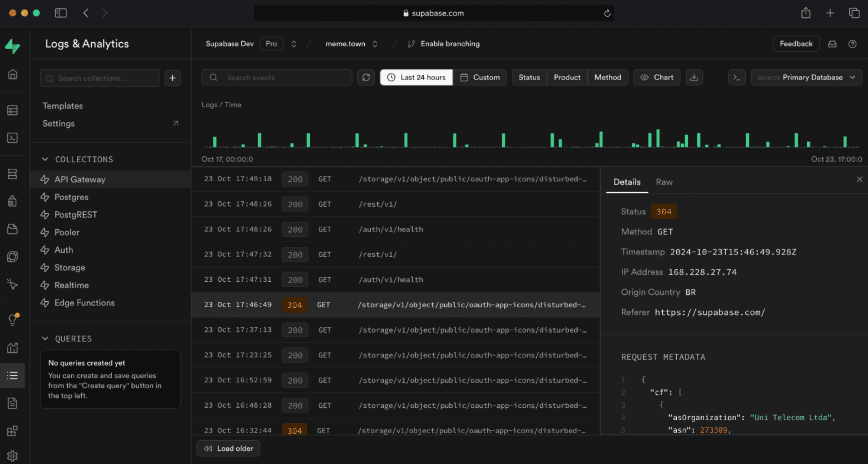Open the Integrations sidebar icon
868x464 pixels.
(13, 431)
